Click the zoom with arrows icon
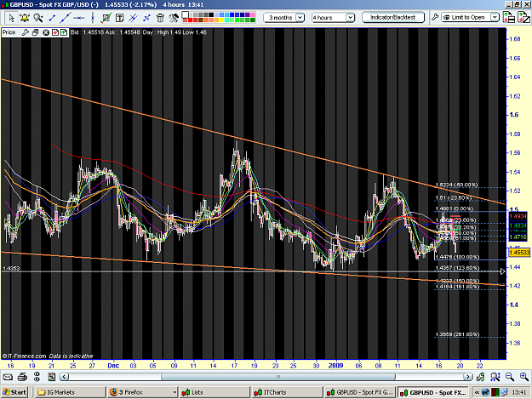 (495, 377)
